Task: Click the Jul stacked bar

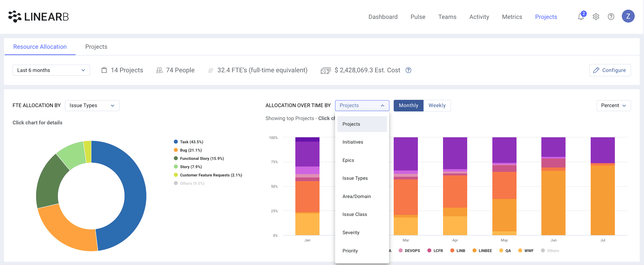Action: 603,186
